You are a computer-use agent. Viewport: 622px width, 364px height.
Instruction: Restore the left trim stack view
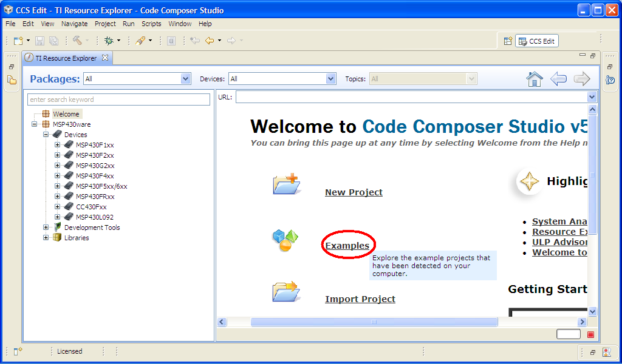point(11,67)
